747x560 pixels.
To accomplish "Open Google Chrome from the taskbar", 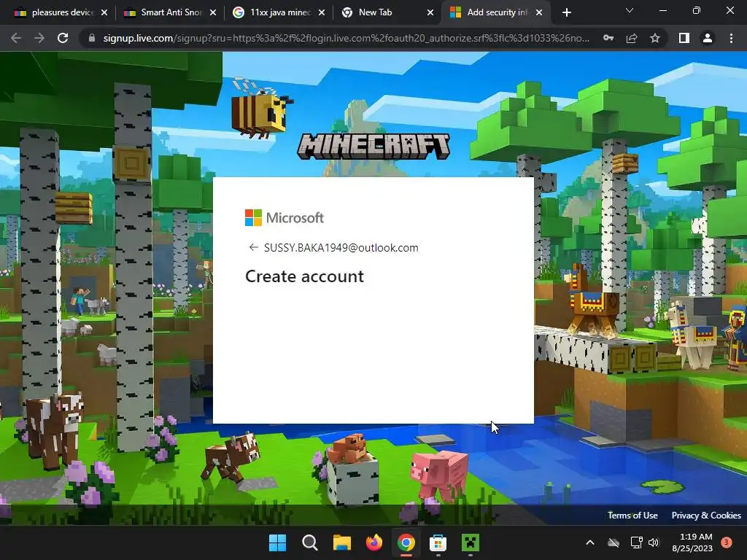I will tap(406, 542).
